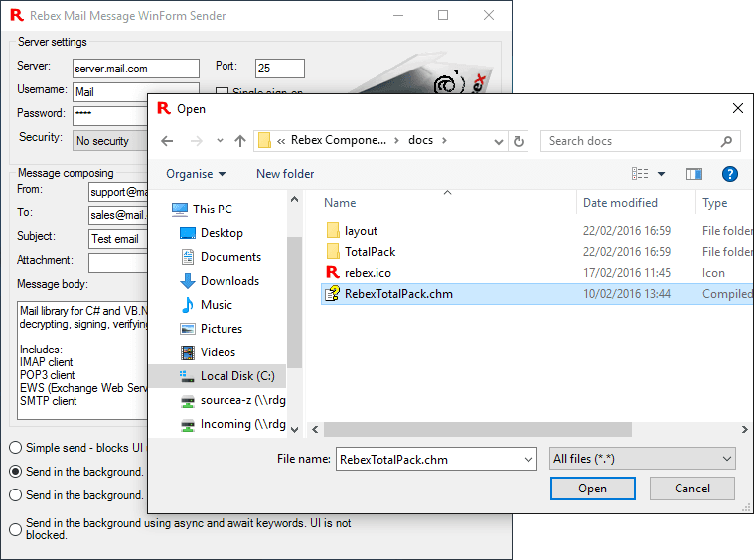Click the This PC computer icon
This screenshot has height=560, width=754.
pyautogui.click(x=180, y=210)
